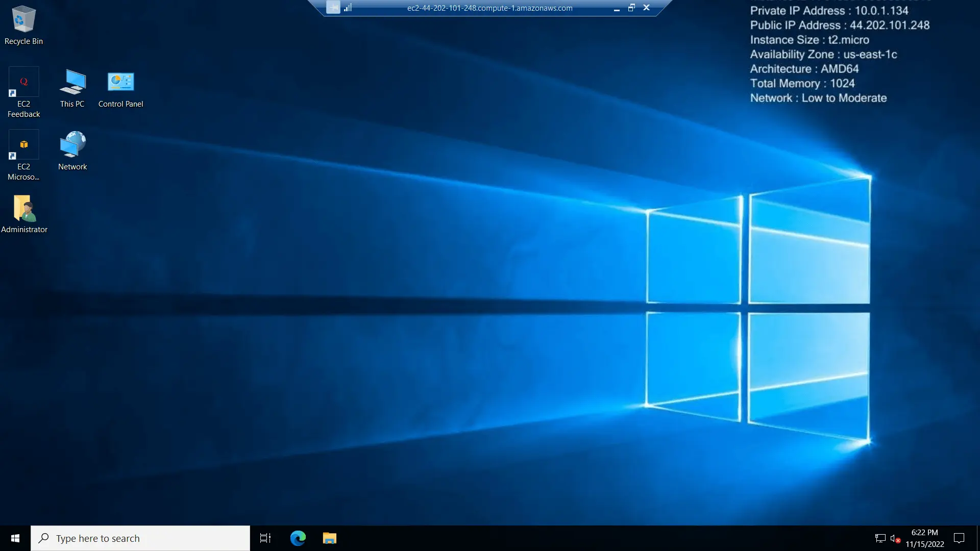The image size is (980, 551).
Task: Restore down the remote desktop window
Action: click(x=631, y=8)
